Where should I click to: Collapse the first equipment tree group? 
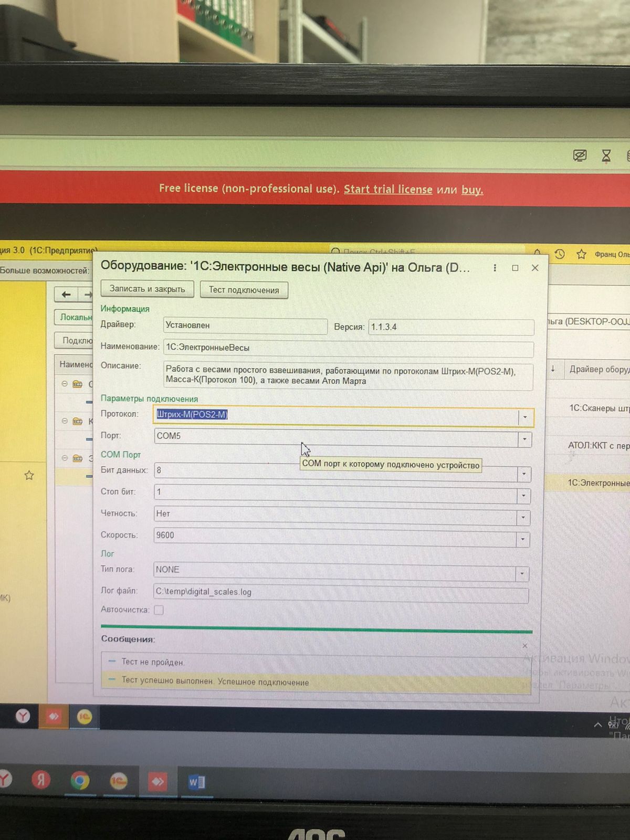[65, 384]
